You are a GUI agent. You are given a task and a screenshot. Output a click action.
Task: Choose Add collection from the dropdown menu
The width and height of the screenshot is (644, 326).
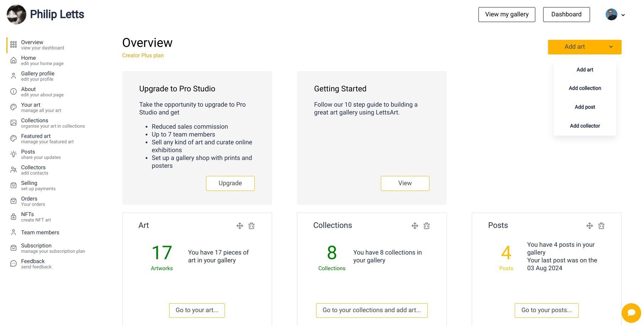pos(585,88)
